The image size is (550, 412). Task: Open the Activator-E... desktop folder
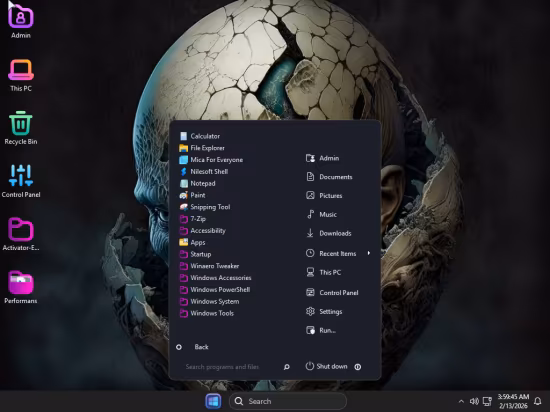21,234
